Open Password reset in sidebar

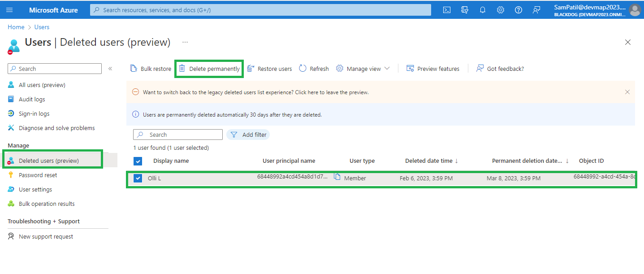[38, 175]
